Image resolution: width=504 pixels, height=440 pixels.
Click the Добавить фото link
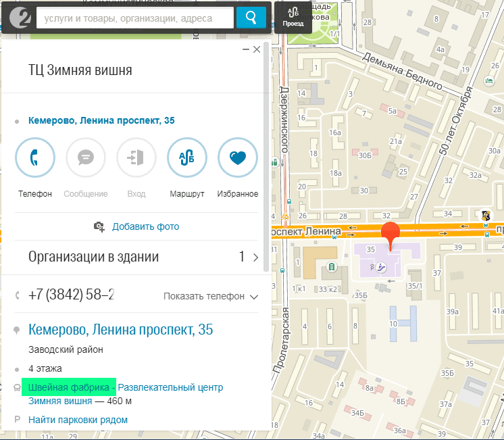[x=146, y=226]
